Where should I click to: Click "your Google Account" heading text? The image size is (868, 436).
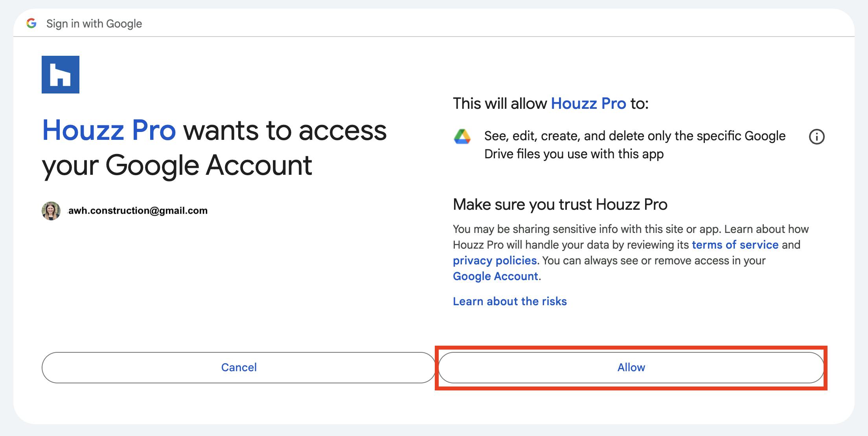tap(177, 165)
